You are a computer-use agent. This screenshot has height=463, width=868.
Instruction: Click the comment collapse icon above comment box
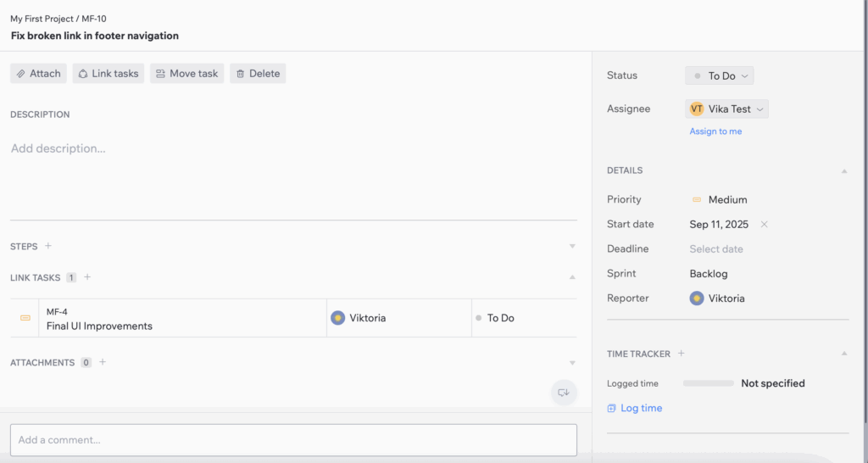(564, 392)
